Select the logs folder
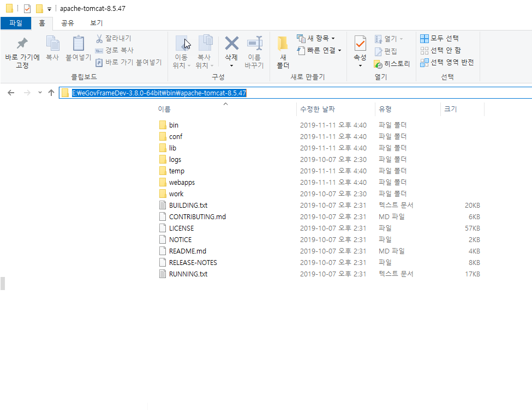The height and width of the screenshot is (410, 532). click(175, 159)
